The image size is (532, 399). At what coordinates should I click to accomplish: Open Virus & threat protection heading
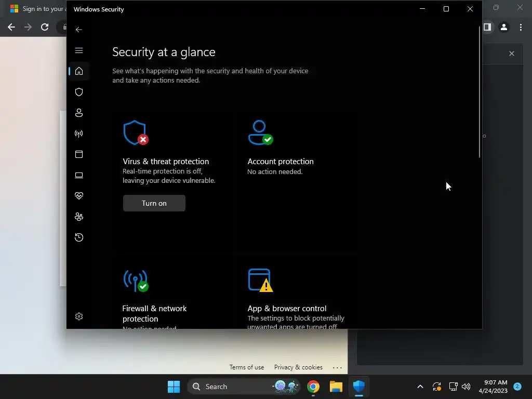166,162
